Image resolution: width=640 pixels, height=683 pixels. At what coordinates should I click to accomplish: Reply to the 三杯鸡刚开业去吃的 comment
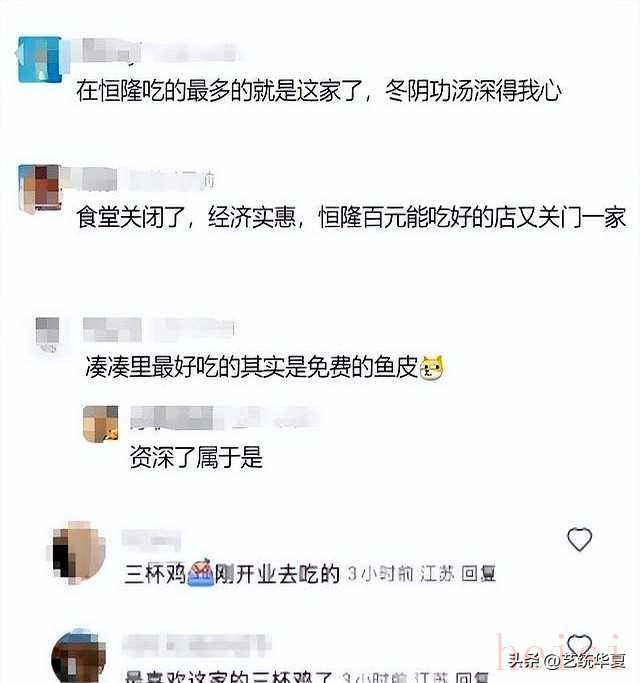pos(478,574)
